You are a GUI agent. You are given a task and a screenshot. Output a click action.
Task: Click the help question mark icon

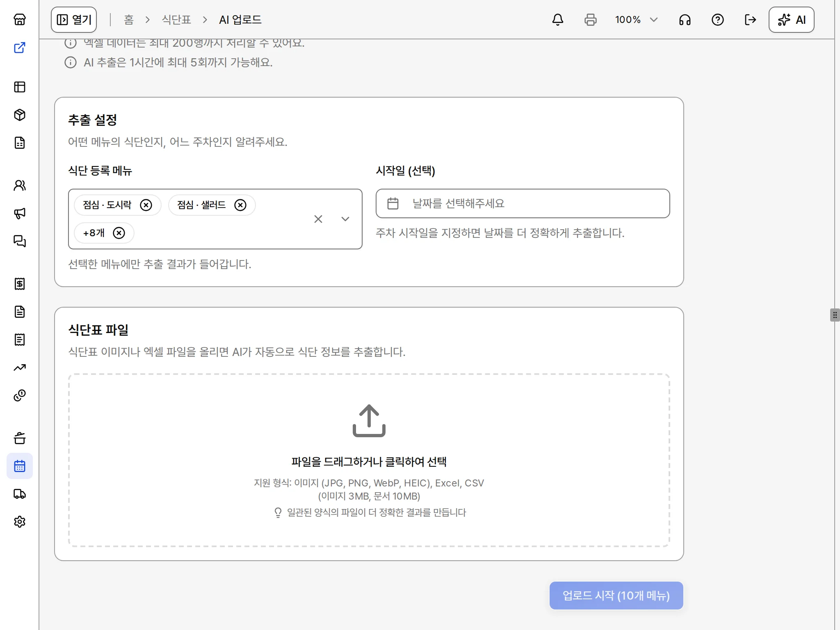[x=718, y=20]
